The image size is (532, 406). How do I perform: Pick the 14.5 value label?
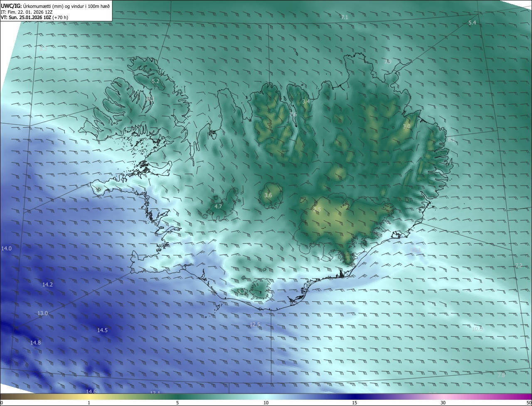pyautogui.click(x=102, y=330)
